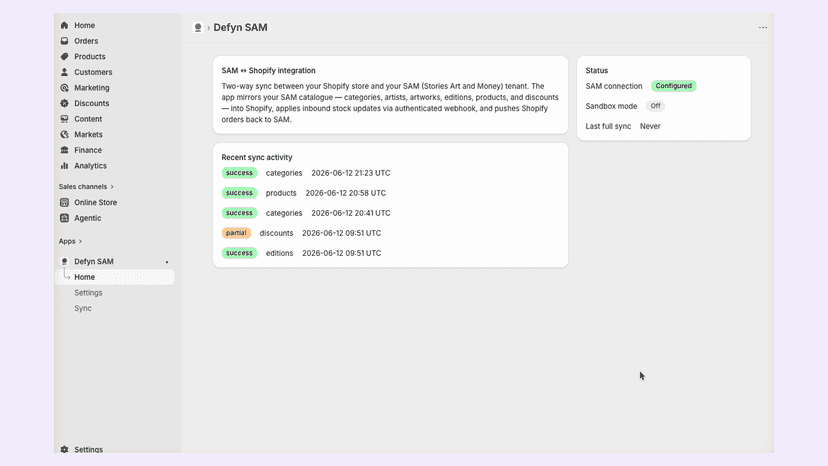Click the Agentic channel icon
This screenshot has height=466, width=828.
click(x=64, y=218)
